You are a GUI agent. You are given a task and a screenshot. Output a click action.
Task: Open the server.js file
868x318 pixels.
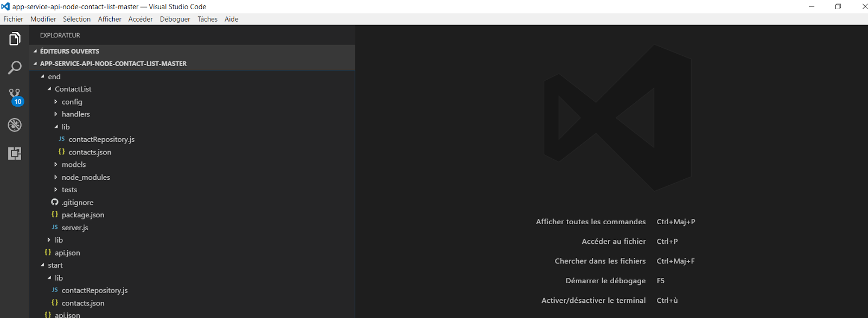click(x=75, y=228)
